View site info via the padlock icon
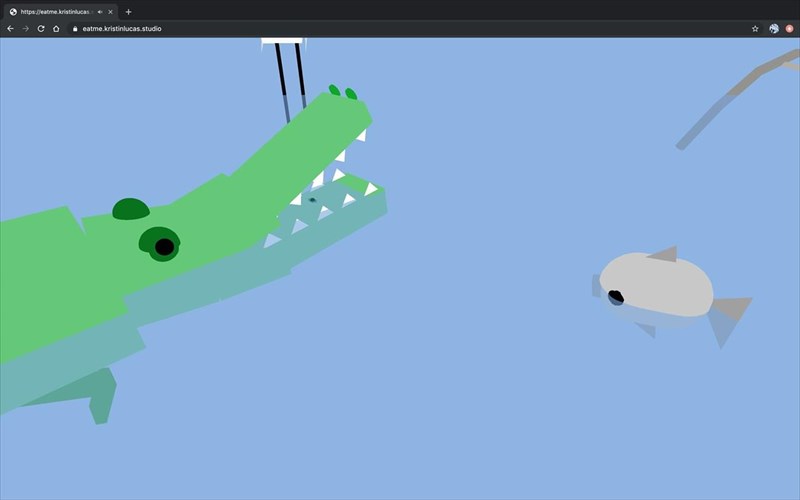 (x=73, y=29)
